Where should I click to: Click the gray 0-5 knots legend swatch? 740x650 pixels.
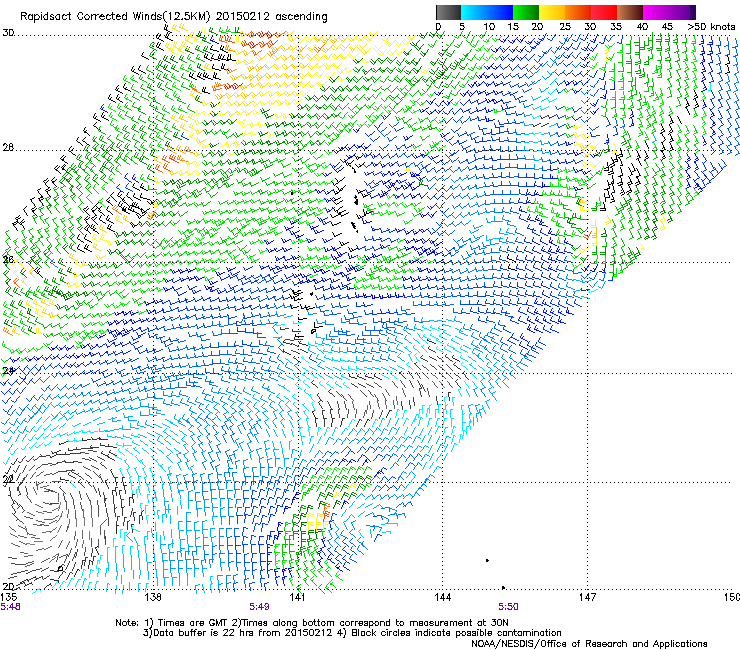(448, 12)
